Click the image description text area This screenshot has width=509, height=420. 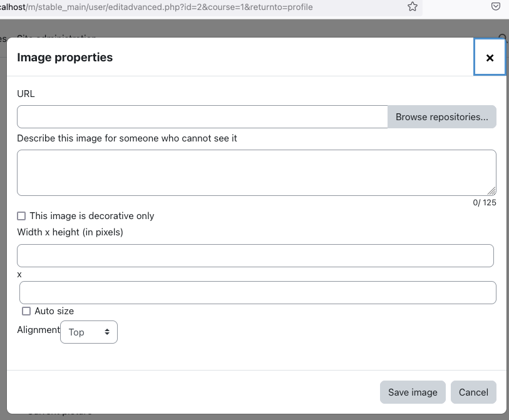tap(257, 173)
